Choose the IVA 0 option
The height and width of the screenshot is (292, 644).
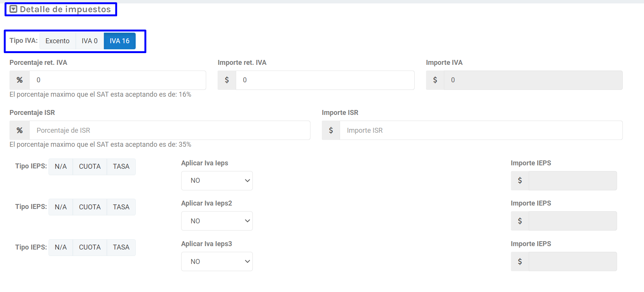[x=89, y=41]
